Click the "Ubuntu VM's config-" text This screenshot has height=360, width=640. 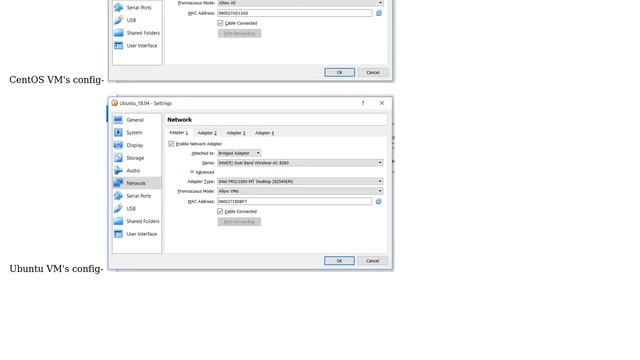coord(56,269)
